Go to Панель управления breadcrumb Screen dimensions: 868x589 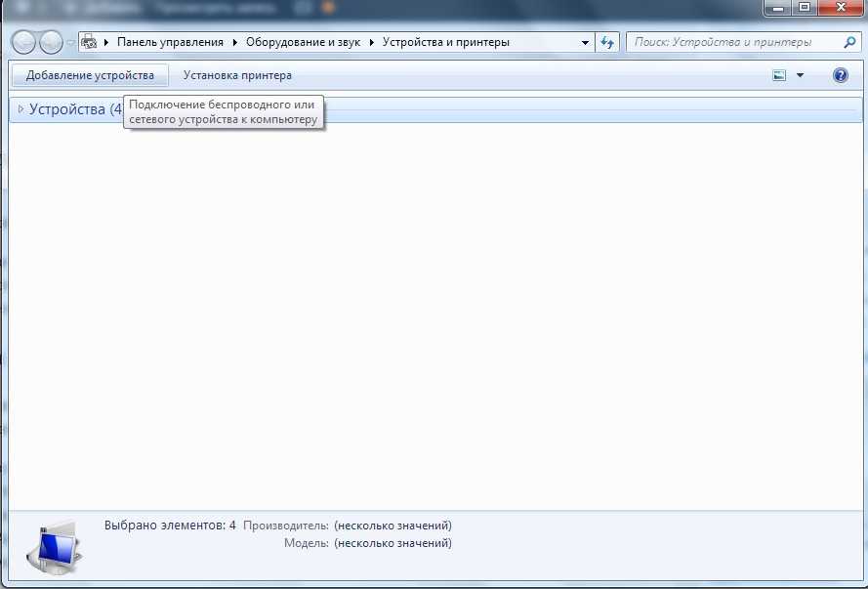coord(170,42)
